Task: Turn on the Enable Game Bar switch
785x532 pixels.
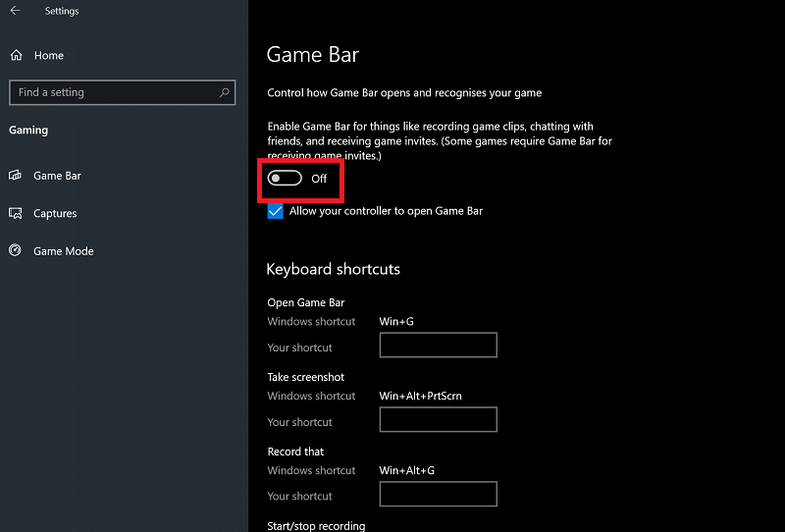Action: pyautogui.click(x=285, y=179)
